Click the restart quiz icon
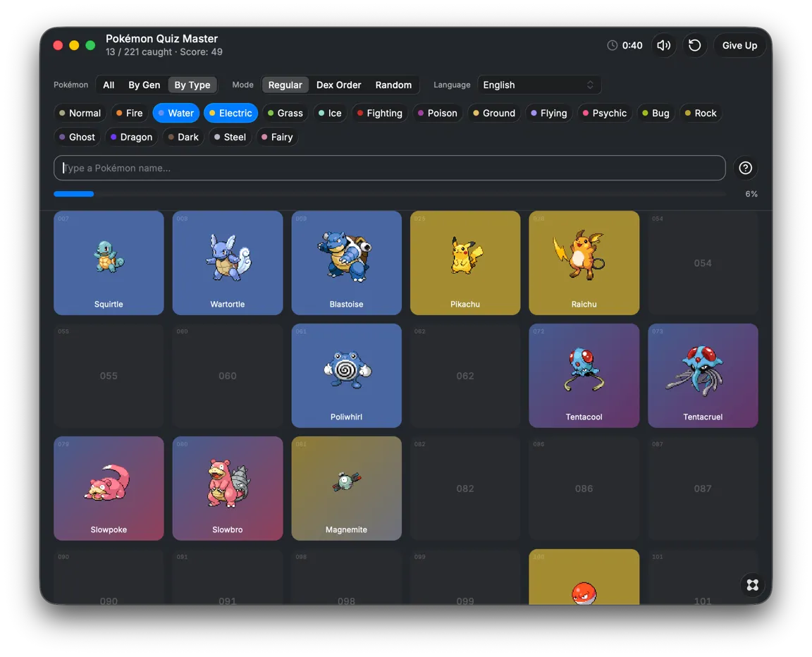812x657 pixels. [694, 46]
